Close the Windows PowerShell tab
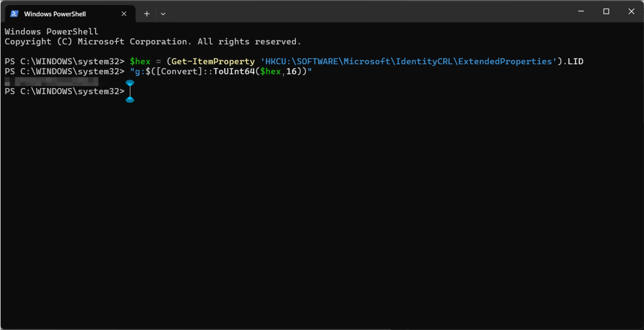 click(124, 14)
